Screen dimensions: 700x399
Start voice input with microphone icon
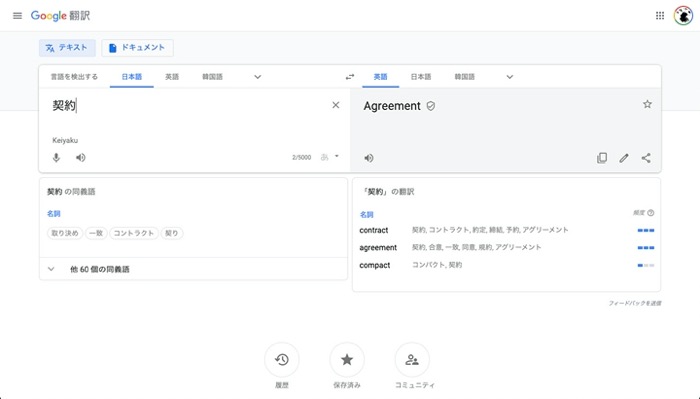[56, 158]
